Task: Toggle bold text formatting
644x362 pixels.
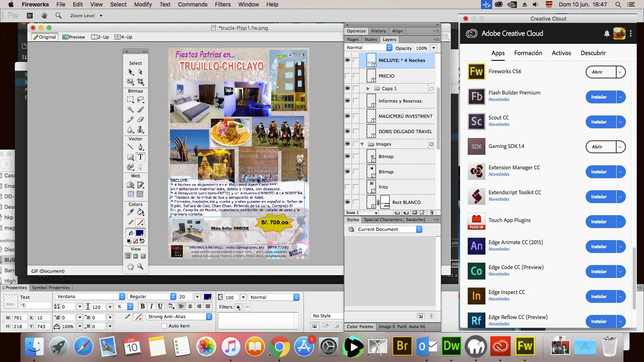Action: tap(142, 306)
